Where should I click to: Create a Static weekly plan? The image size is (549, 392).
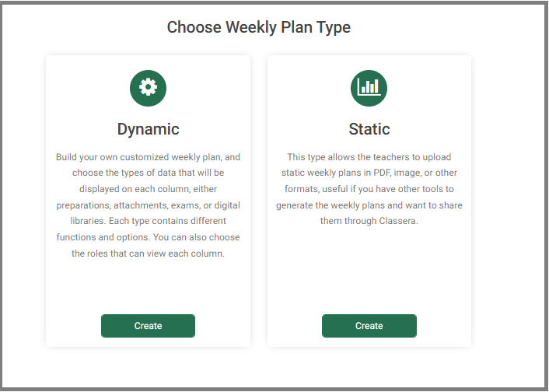click(x=369, y=326)
